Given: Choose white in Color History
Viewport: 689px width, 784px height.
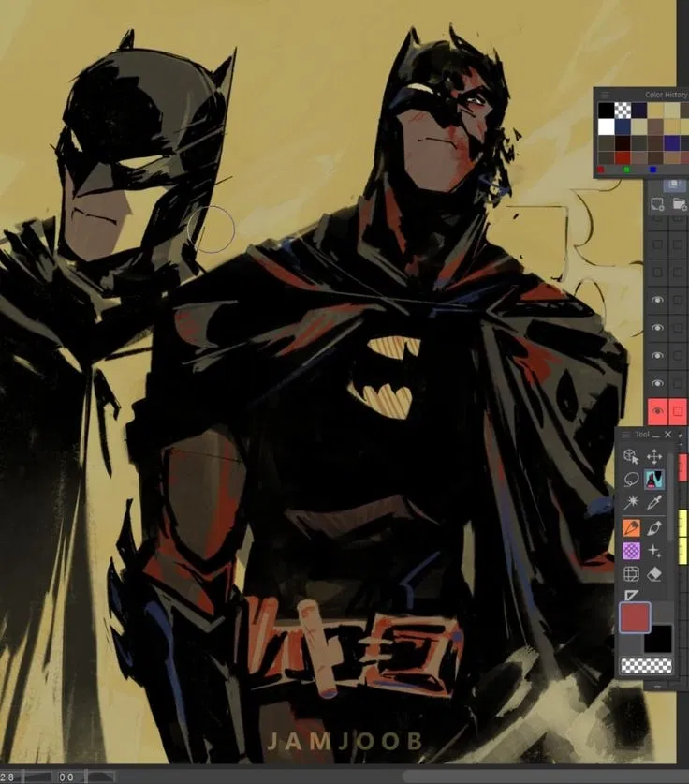Looking at the screenshot, I should pos(606,127).
